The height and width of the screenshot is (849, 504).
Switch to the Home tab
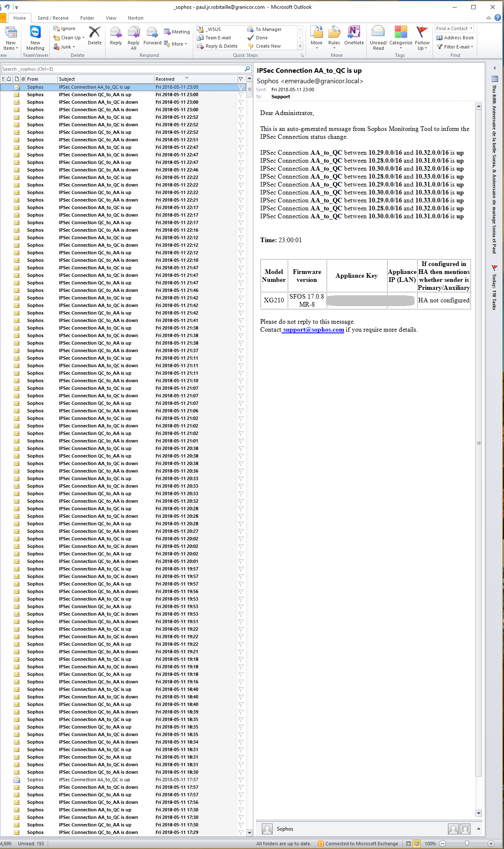pyautogui.click(x=20, y=18)
